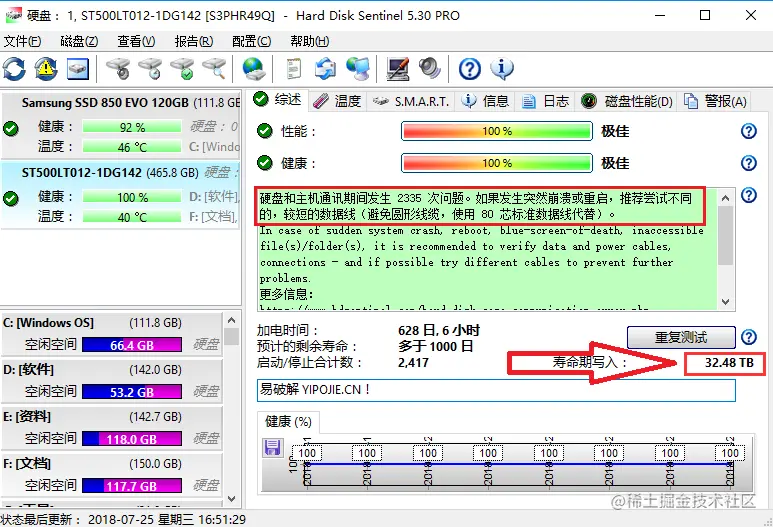Click the Samsung SSD 46 °C temperature bar
The width and height of the screenshot is (773, 527).
tap(132, 147)
